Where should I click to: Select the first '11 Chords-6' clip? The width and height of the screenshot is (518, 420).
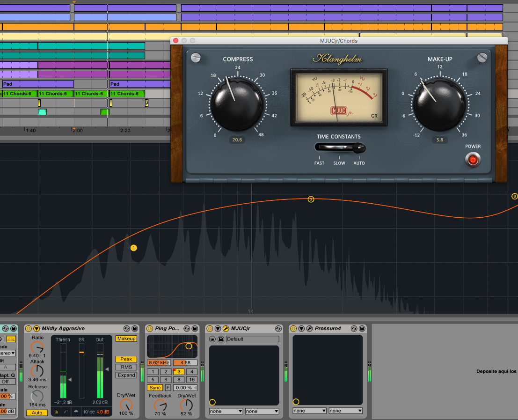20,94
